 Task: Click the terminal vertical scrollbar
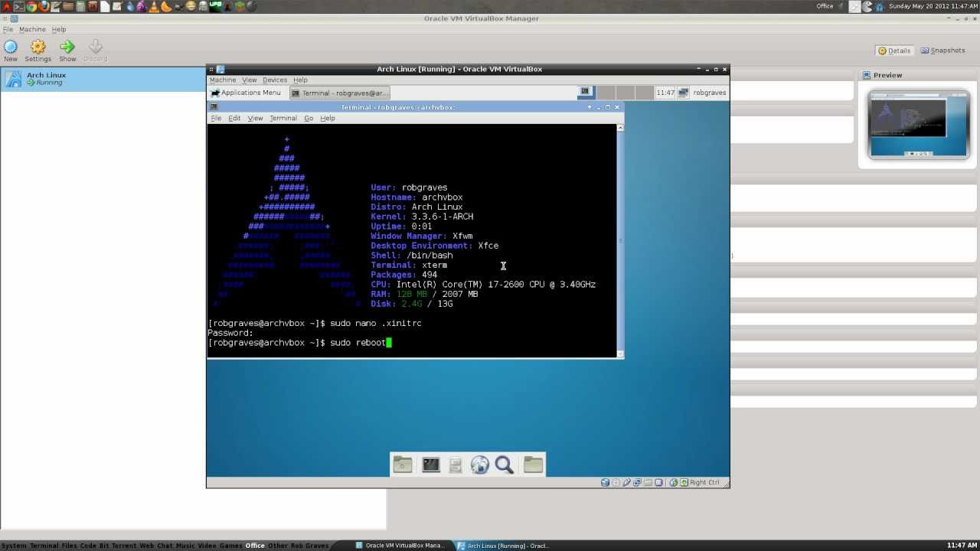(619, 241)
